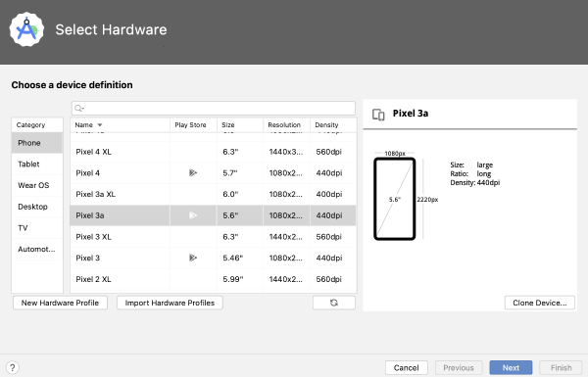
Task: Click the Play Store icon for Pixel 3a
Action: [x=193, y=215]
